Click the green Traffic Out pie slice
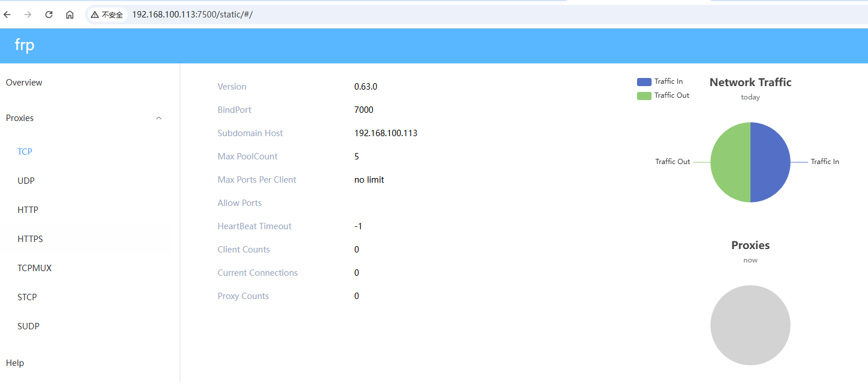 pyautogui.click(x=730, y=162)
